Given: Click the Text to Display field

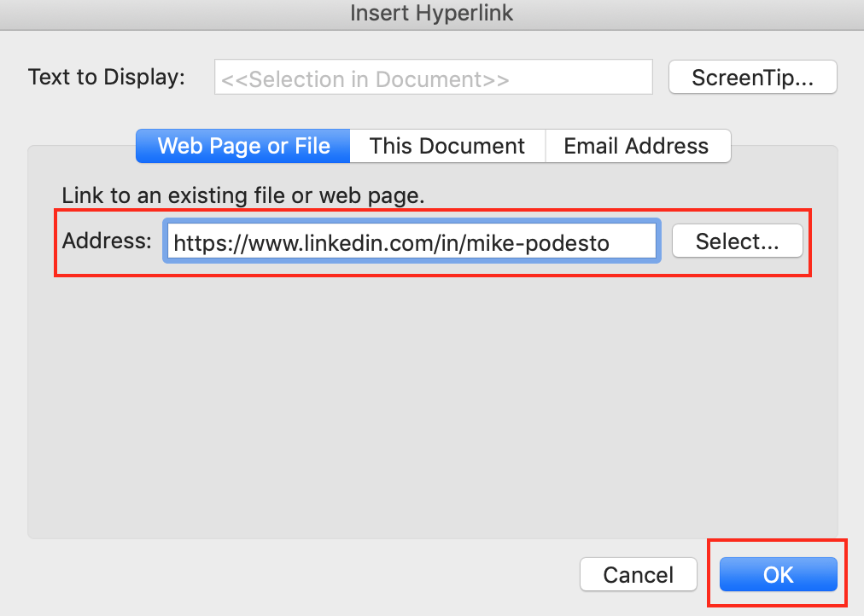Looking at the screenshot, I should coord(434,77).
